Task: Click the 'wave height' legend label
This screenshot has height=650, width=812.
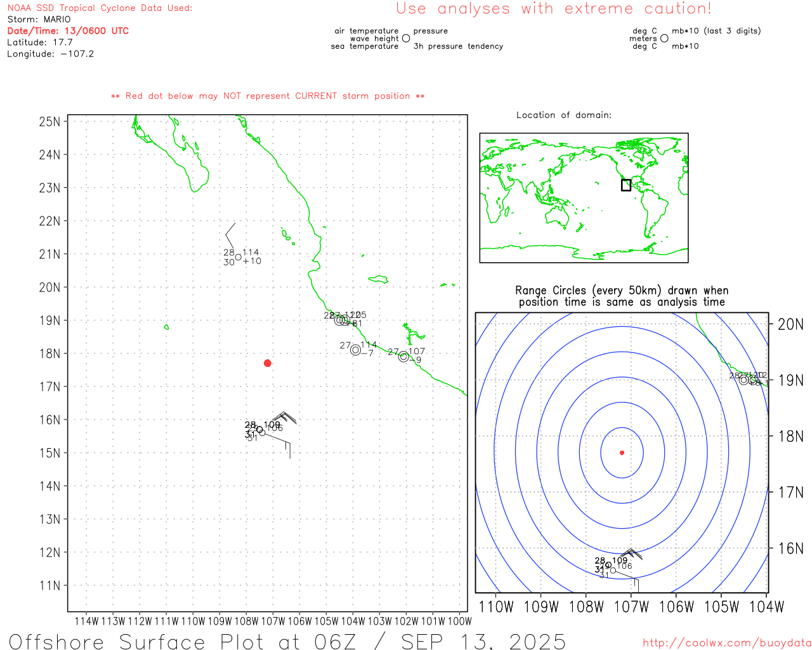Action: tap(374, 39)
